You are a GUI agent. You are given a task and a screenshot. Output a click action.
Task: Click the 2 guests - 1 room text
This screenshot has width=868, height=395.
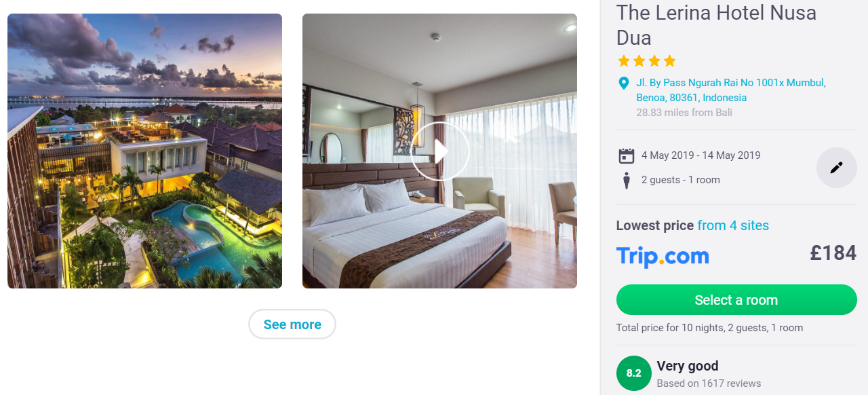point(681,180)
